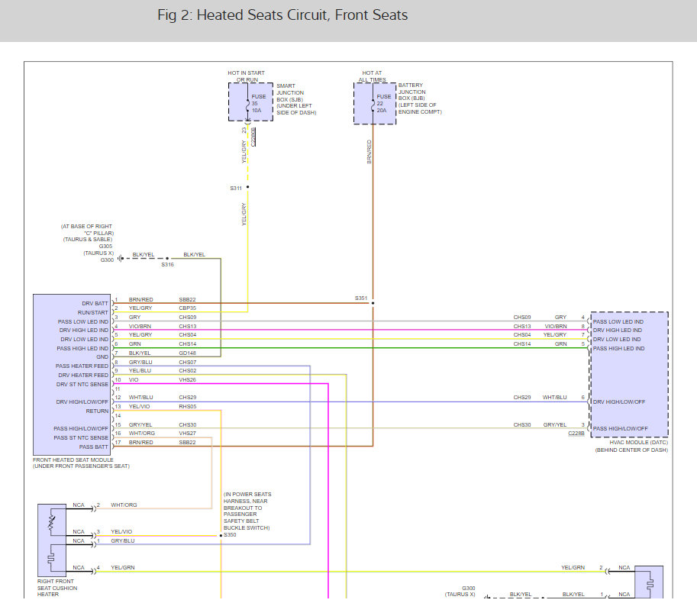The height and width of the screenshot is (616, 697).
Task: Click the GRY/BLU wire color at pin 8
Action: click(140, 362)
